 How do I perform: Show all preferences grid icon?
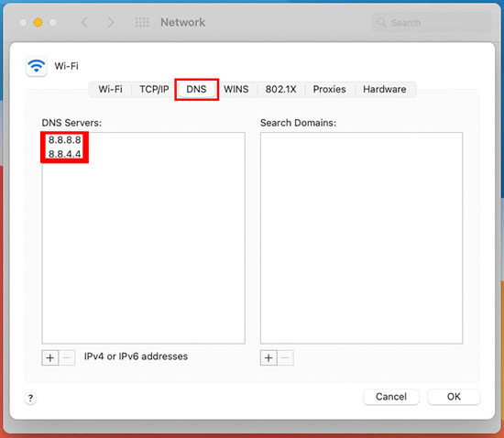142,22
